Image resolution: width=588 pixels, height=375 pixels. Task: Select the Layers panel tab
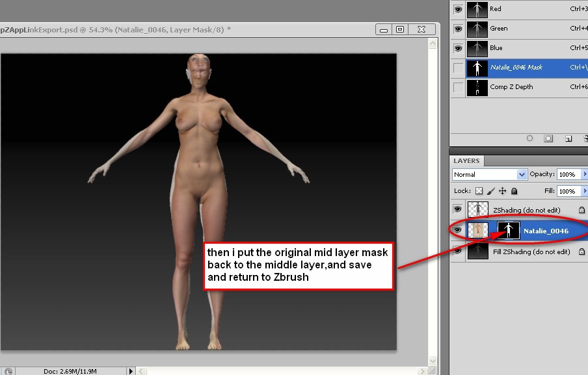point(466,161)
